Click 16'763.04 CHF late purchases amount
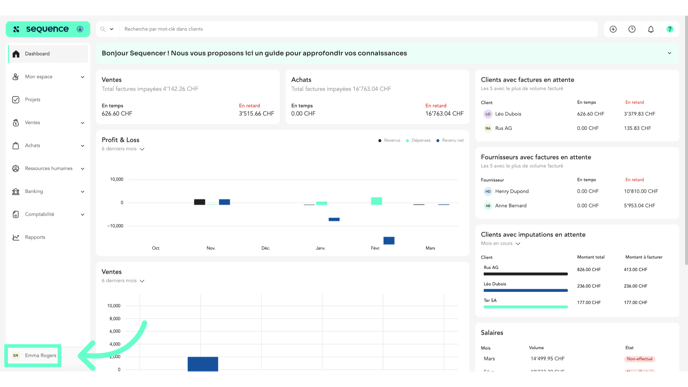688x387 pixels. (x=444, y=114)
